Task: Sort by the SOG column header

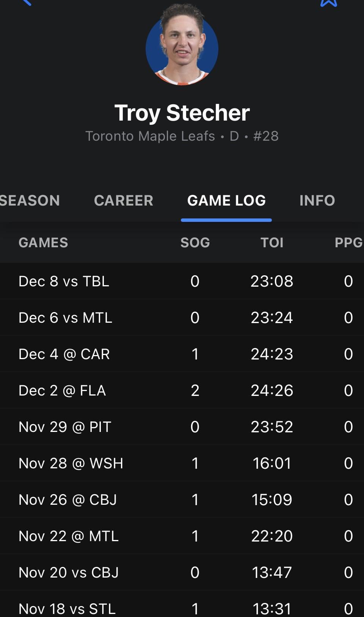Action: (x=195, y=242)
